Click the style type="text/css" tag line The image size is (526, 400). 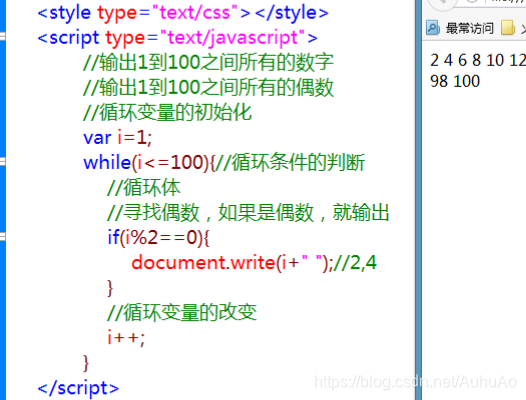[x=183, y=13]
